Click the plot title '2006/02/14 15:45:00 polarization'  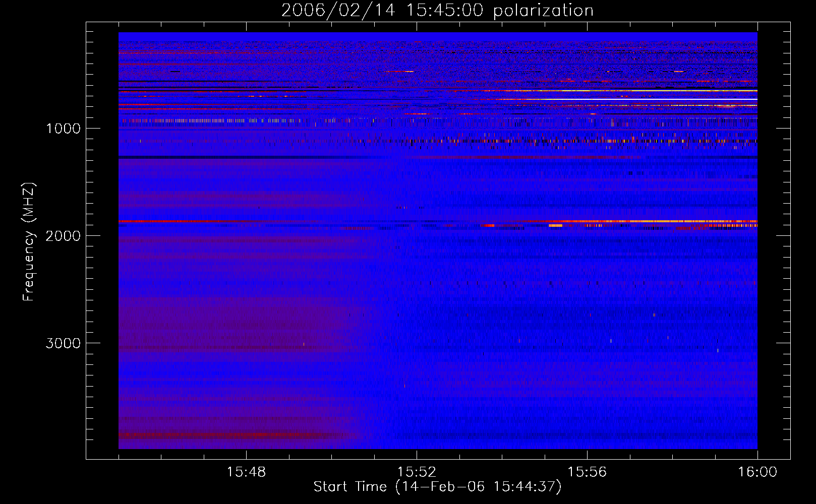pos(437,10)
